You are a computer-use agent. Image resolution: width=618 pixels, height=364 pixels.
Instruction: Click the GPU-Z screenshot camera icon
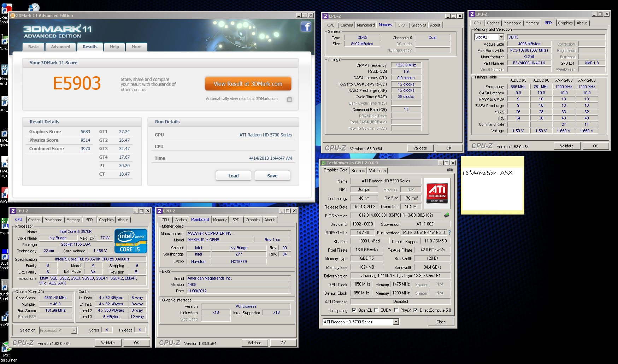click(449, 170)
